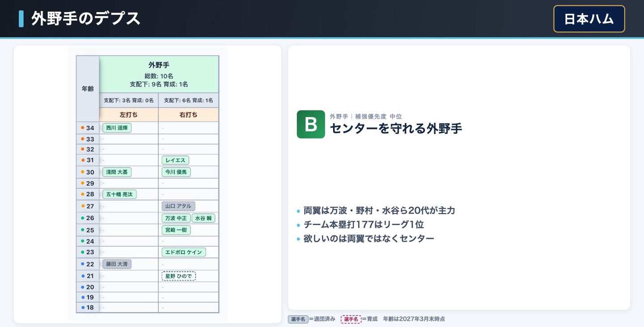
Task: Choose player chip 淺間 大基
Action: click(117, 172)
